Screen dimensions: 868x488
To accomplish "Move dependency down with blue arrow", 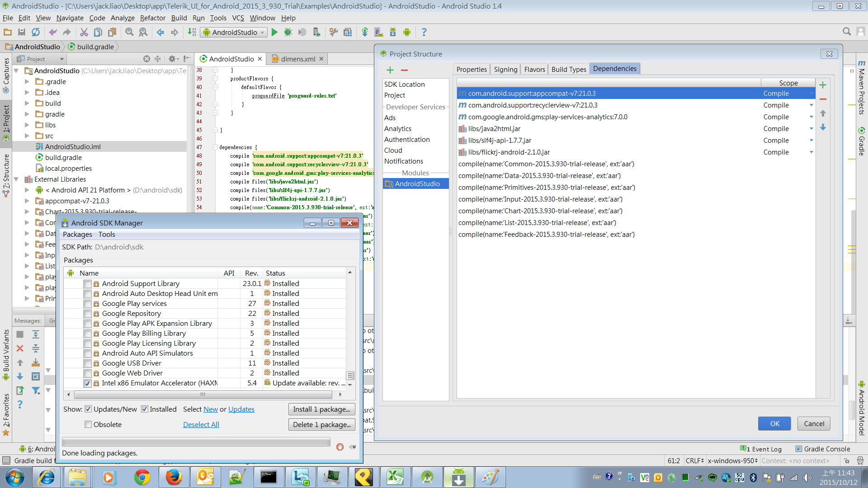I will tap(823, 127).
